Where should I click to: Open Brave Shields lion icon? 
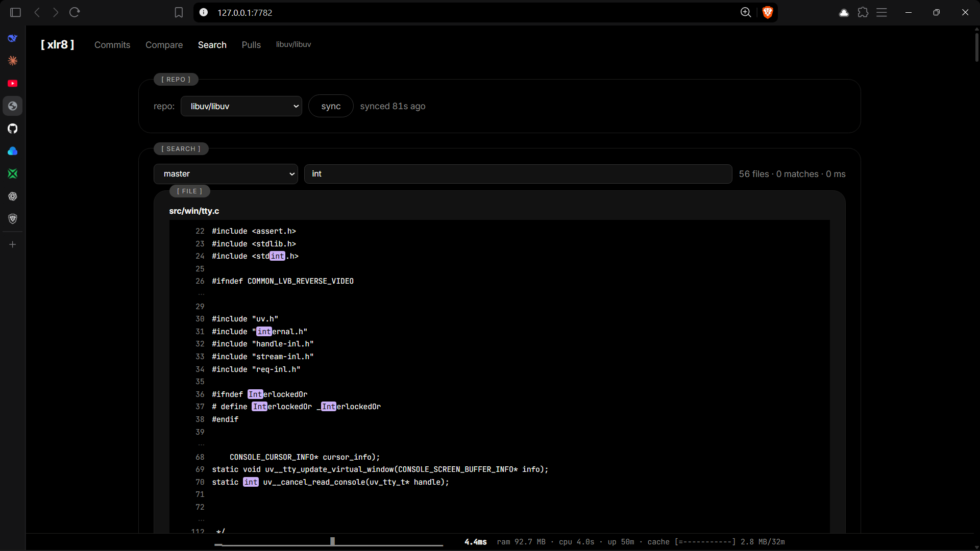[767, 12]
